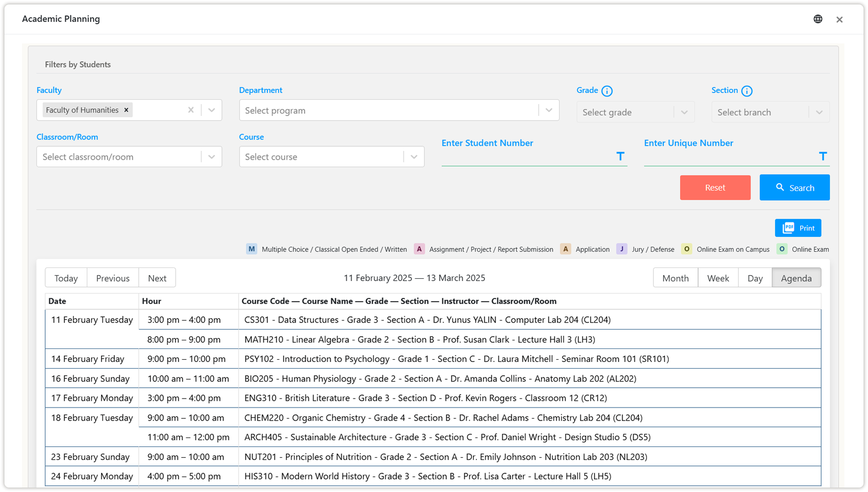The height and width of the screenshot is (492, 868).
Task: Click the PDF Print button
Action: [x=798, y=228]
